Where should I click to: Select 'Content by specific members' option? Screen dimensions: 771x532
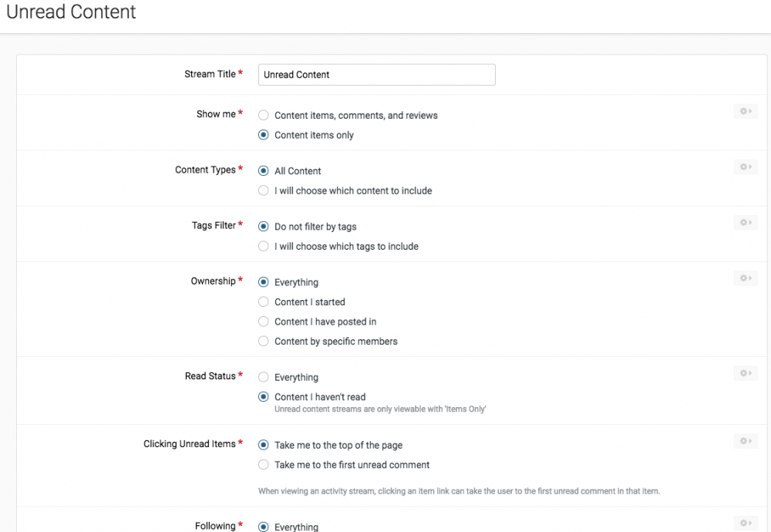264,341
